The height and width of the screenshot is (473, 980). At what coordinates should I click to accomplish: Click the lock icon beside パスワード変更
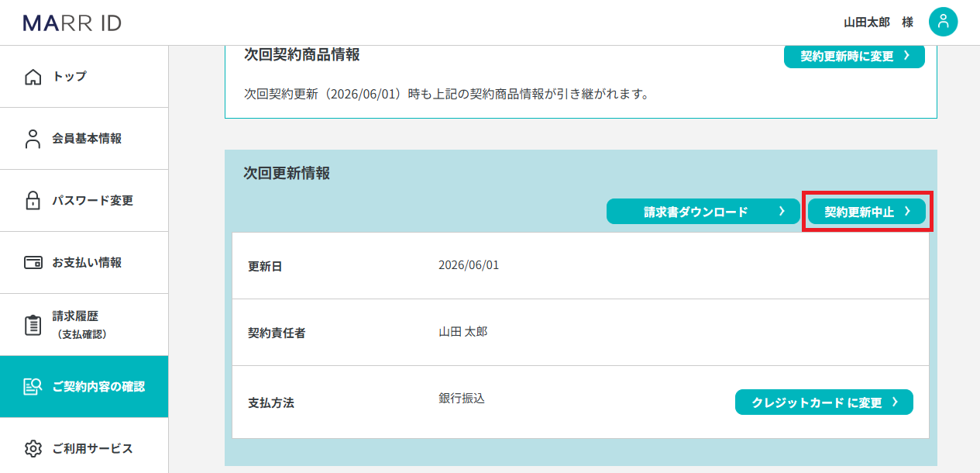(33, 200)
